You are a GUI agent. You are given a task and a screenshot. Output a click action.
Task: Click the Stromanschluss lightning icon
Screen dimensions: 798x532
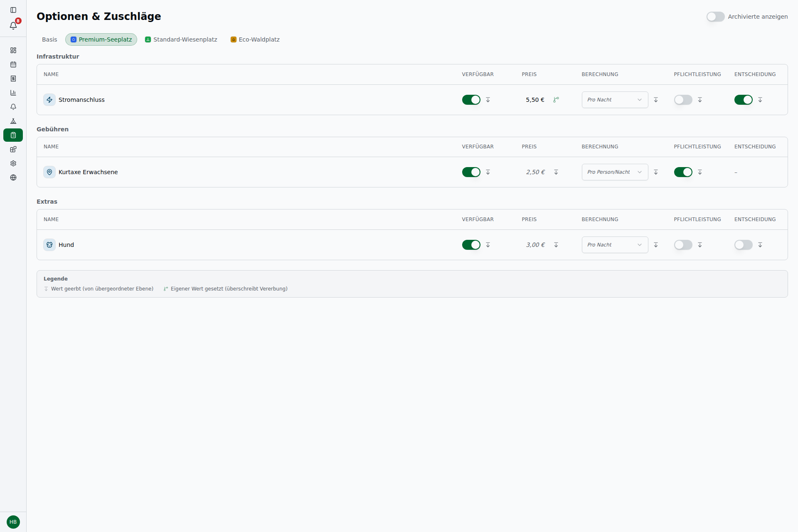click(49, 100)
